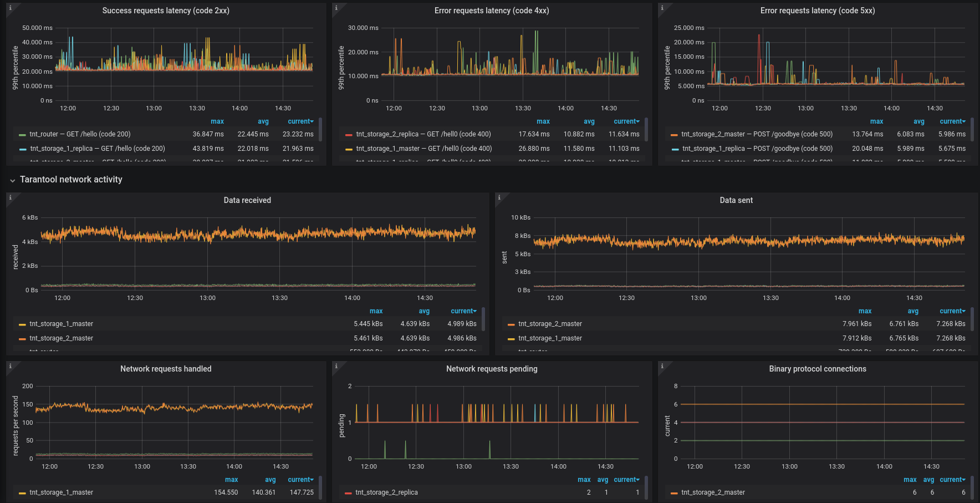Open the Data received panel title menu
The width and height of the screenshot is (980, 503).
coord(247,200)
